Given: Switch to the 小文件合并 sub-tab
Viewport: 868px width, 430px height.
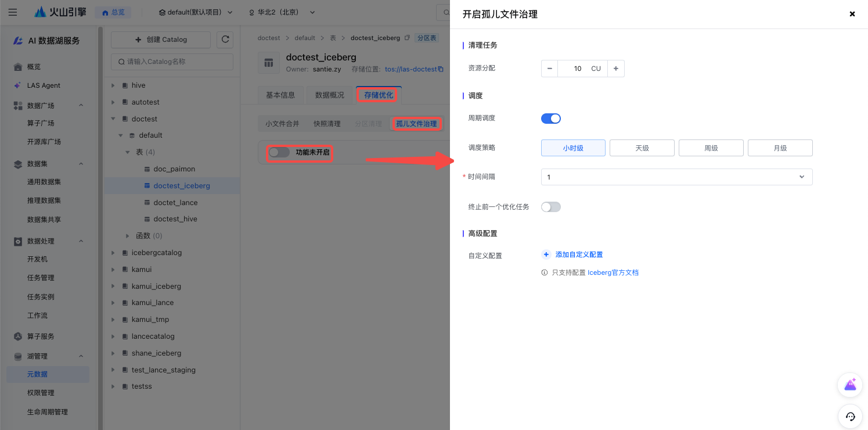Looking at the screenshot, I should (283, 124).
